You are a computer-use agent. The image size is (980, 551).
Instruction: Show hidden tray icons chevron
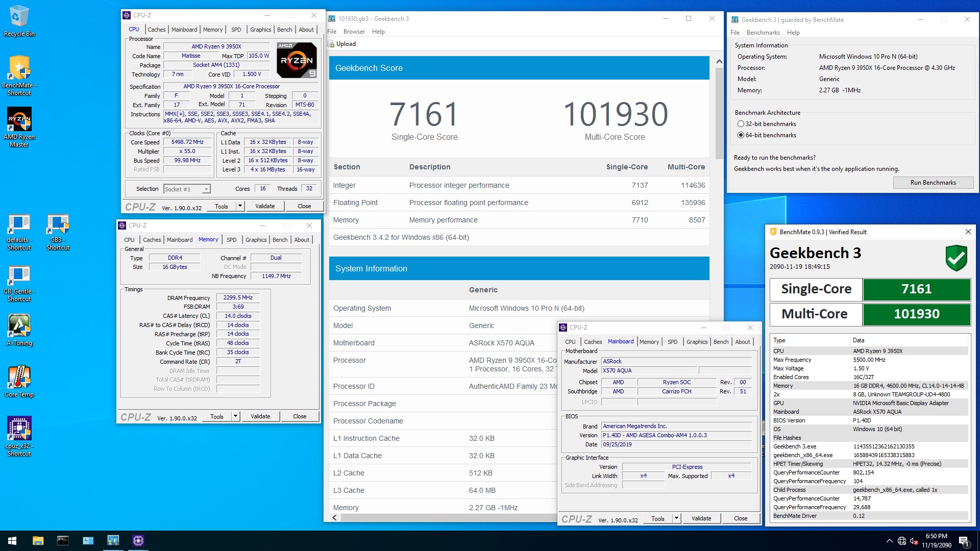click(890, 541)
